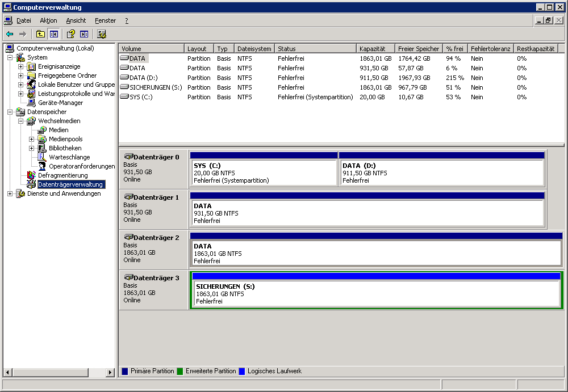Image resolution: width=568 pixels, height=392 pixels.
Task: Click the tree pane scroll right arrow
Action: point(110,372)
